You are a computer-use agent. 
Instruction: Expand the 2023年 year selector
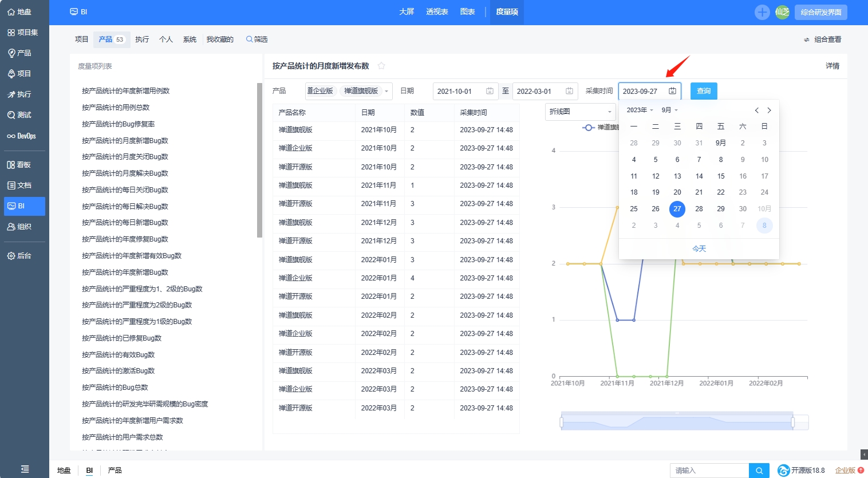tap(640, 110)
